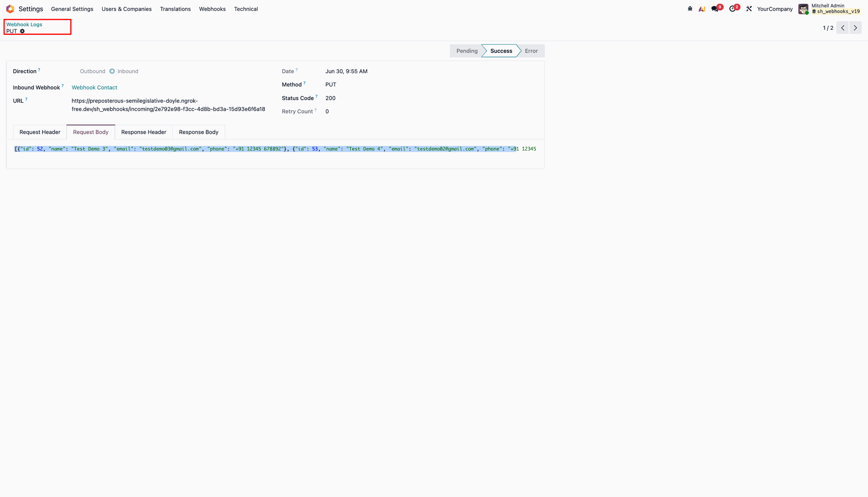Click the sh_webhooks_v19 database label
868x497 pixels.
(836, 12)
